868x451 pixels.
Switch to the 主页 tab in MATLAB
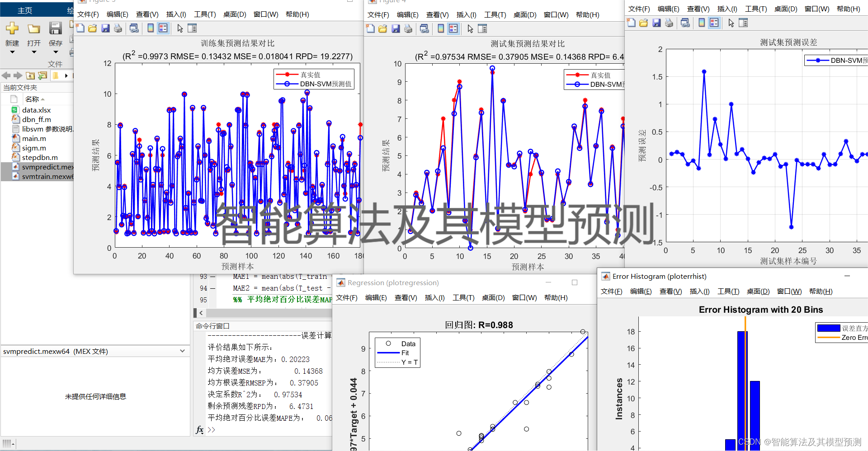tap(25, 10)
